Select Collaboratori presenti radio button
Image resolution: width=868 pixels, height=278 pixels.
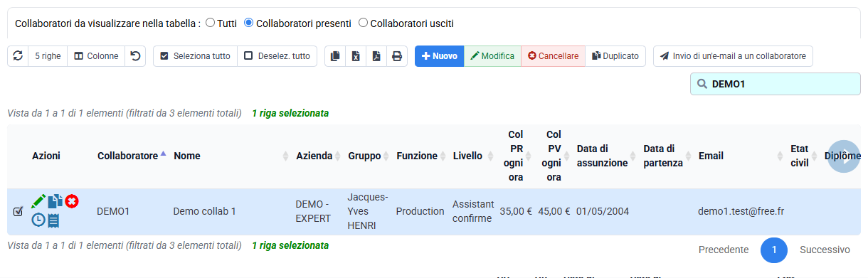click(248, 23)
